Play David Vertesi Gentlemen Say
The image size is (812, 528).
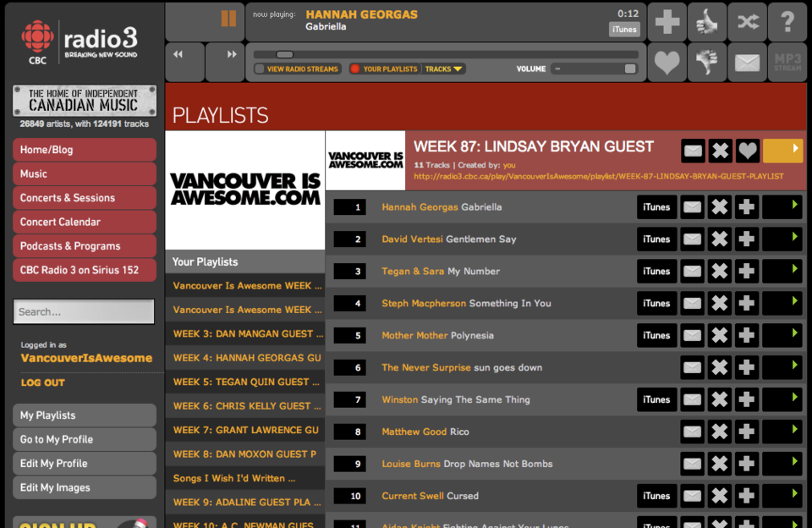coord(782,239)
